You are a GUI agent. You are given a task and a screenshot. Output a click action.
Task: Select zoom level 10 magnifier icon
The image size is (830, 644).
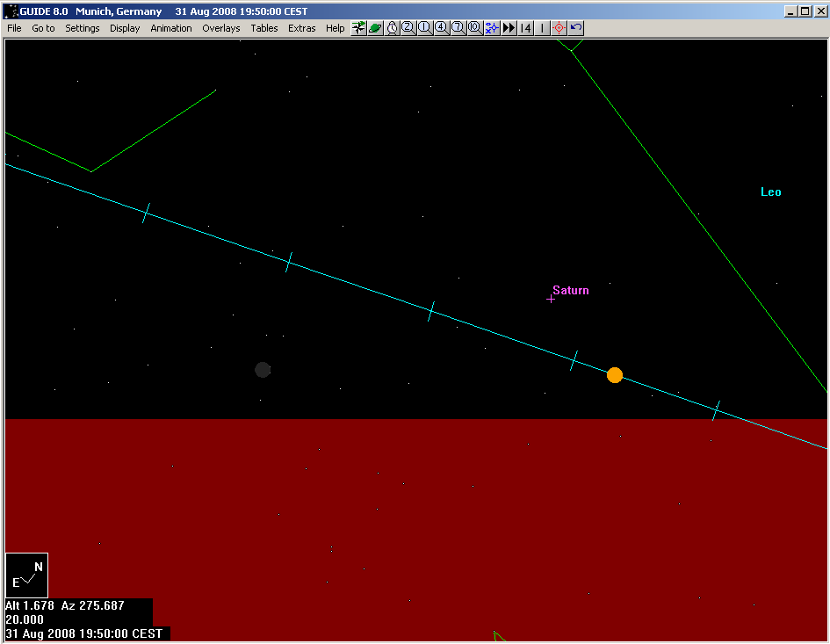474,28
